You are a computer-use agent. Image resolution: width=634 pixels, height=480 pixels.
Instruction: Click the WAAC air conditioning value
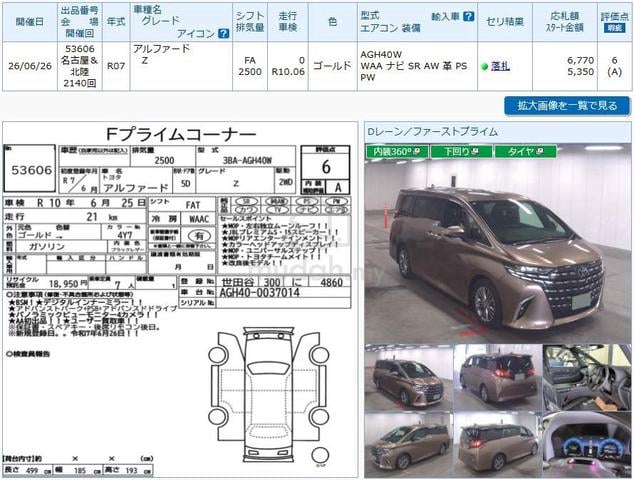199,219
